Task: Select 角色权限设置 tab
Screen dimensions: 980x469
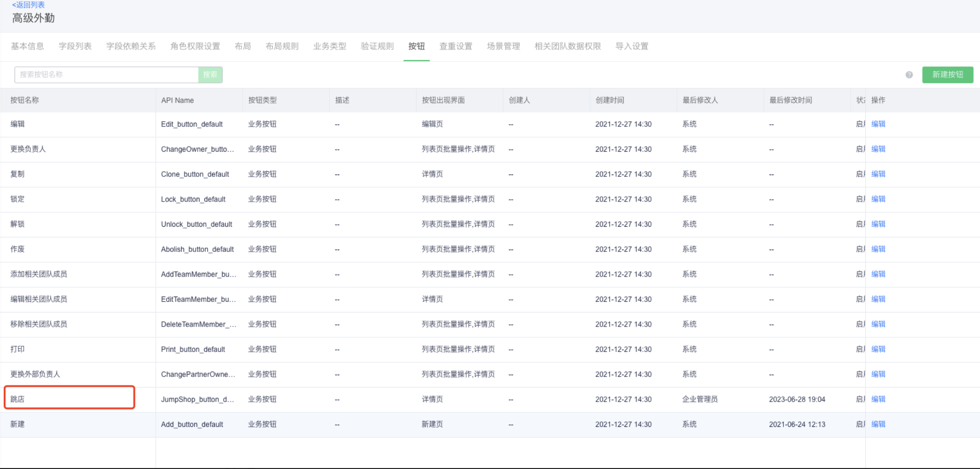Action: point(195,46)
